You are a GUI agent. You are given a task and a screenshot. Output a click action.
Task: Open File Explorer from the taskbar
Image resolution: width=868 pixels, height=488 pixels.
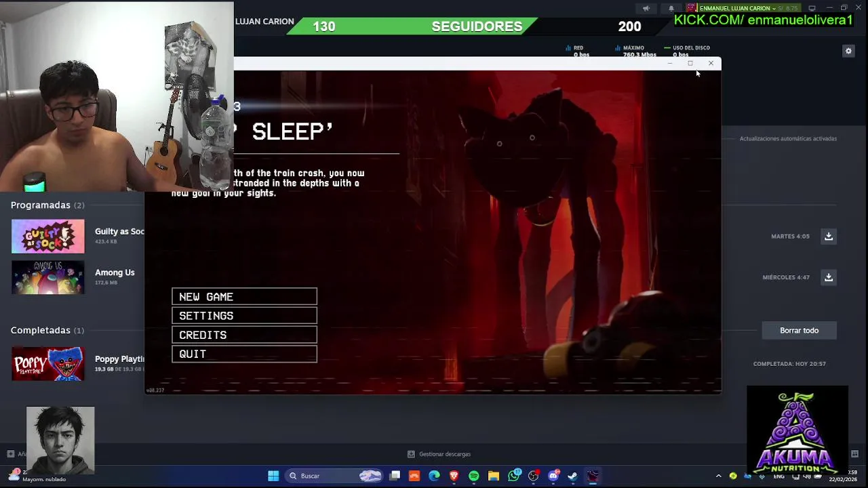(x=494, y=476)
